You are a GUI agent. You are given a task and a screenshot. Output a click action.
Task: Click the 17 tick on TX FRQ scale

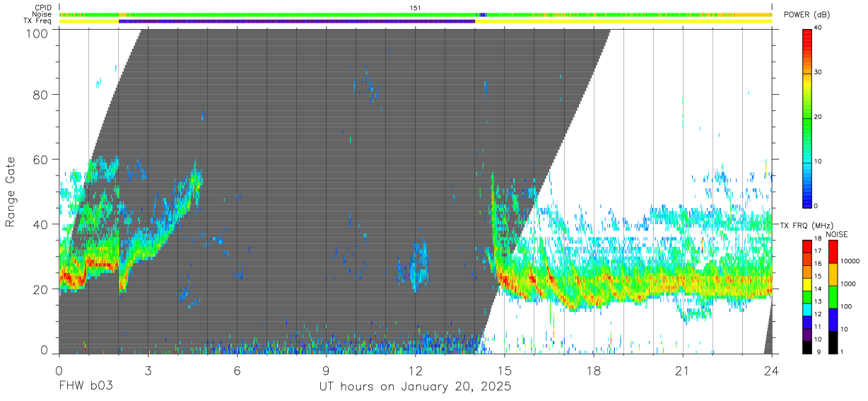(819, 251)
